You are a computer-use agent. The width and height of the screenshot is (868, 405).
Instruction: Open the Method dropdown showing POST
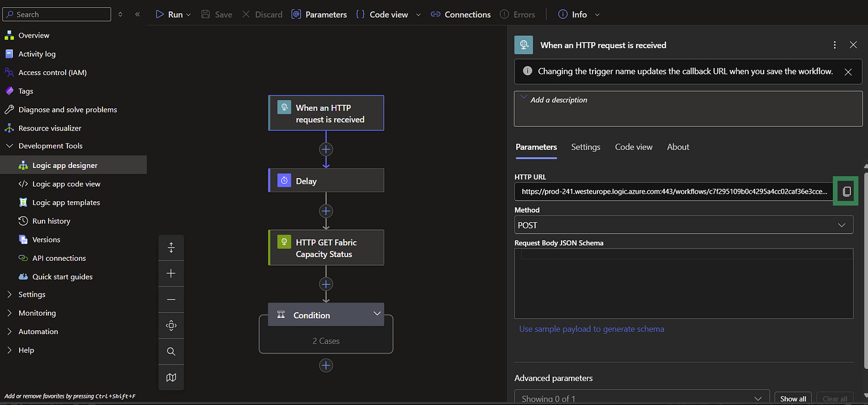tap(683, 225)
